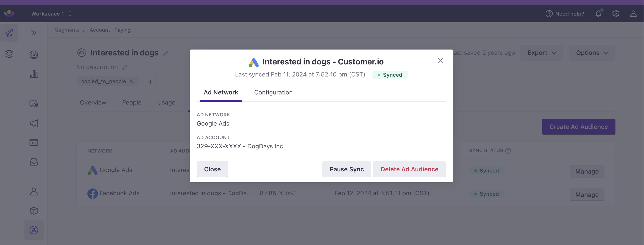Screen dimensions: 644x245
Task: Open the campaigns chat-target icon in sidebar
Action: (34, 103)
